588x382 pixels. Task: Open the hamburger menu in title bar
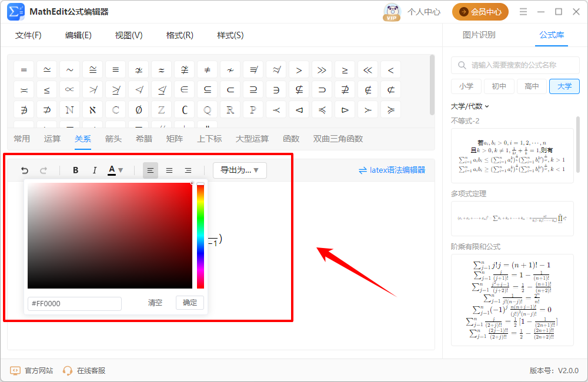click(x=523, y=12)
